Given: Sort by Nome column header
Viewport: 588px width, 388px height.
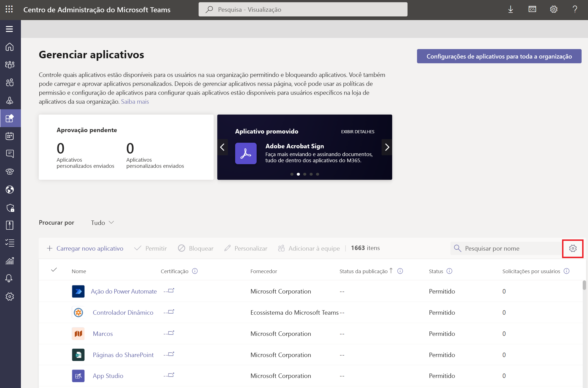Looking at the screenshot, I should [79, 271].
